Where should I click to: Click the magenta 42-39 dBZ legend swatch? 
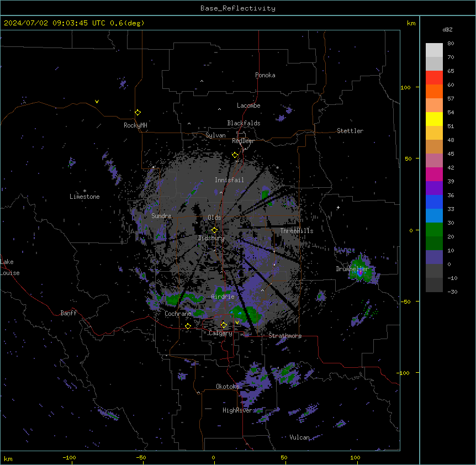[x=434, y=174]
